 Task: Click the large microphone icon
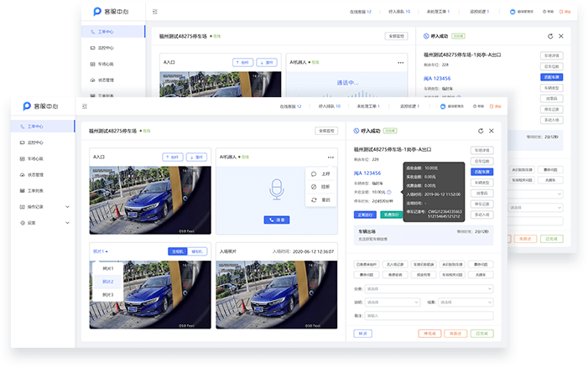(277, 189)
